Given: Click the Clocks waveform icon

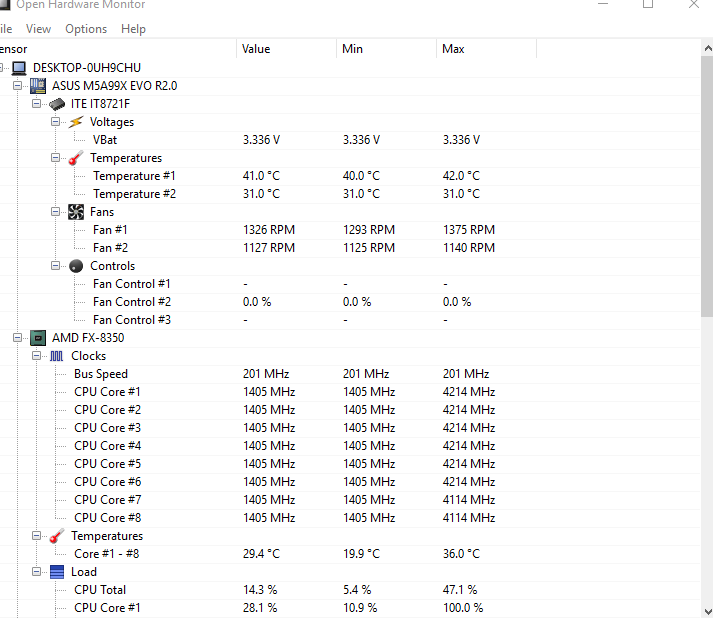Looking at the screenshot, I should 57,356.
